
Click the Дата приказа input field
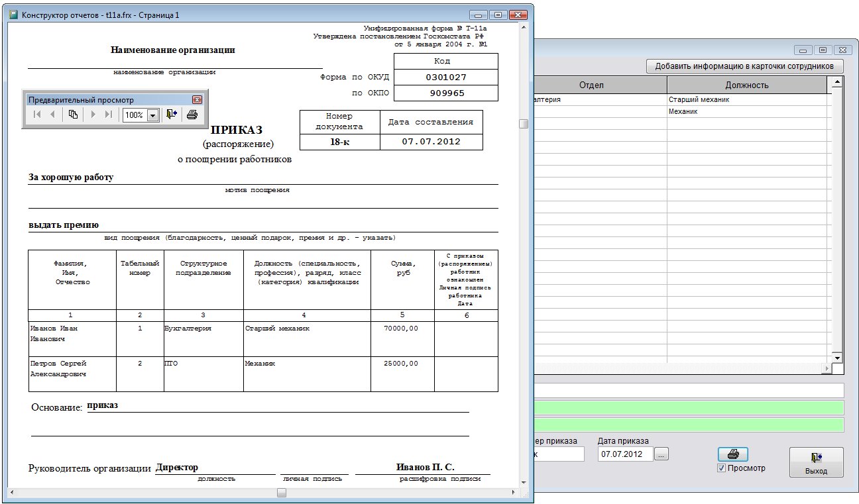click(x=624, y=454)
